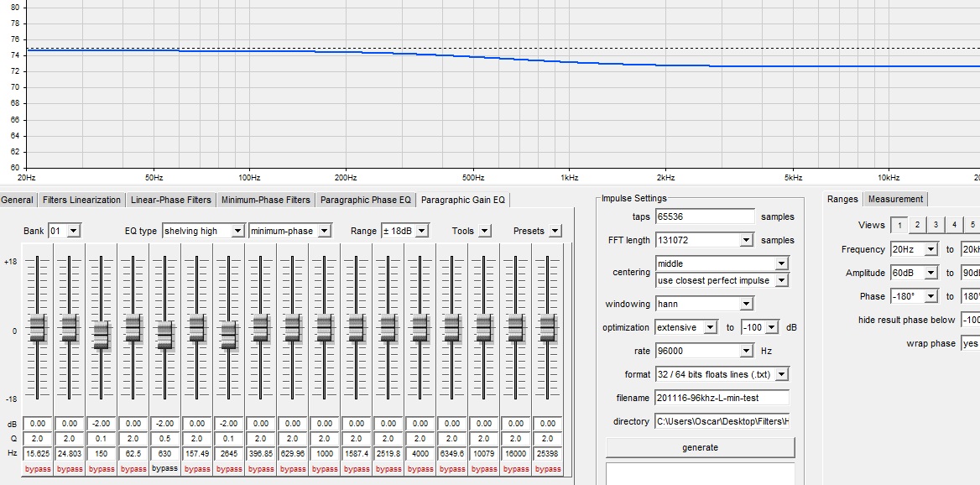The height and width of the screenshot is (485, 980).
Task: Click the Hz field showing 6349.6
Action: 452,453
